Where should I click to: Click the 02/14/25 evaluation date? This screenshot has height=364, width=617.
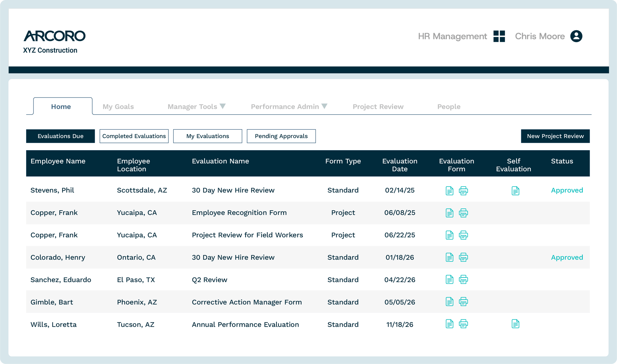pos(400,190)
